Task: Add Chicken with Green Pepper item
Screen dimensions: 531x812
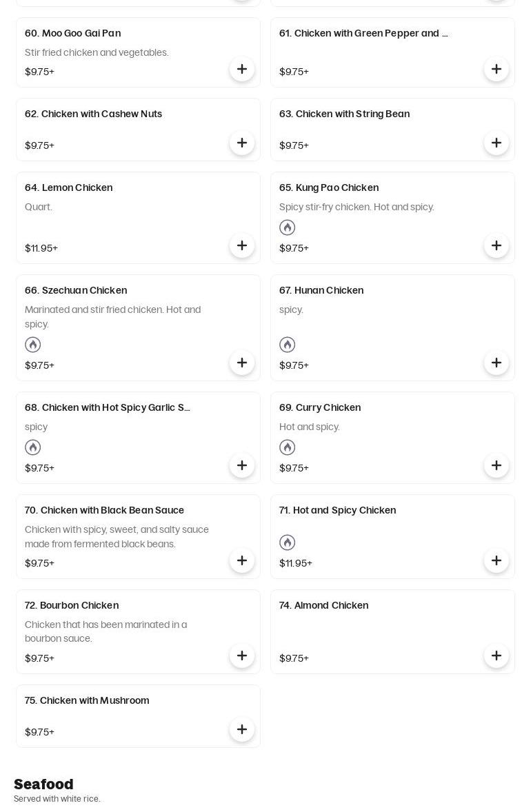Action: [x=497, y=69]
